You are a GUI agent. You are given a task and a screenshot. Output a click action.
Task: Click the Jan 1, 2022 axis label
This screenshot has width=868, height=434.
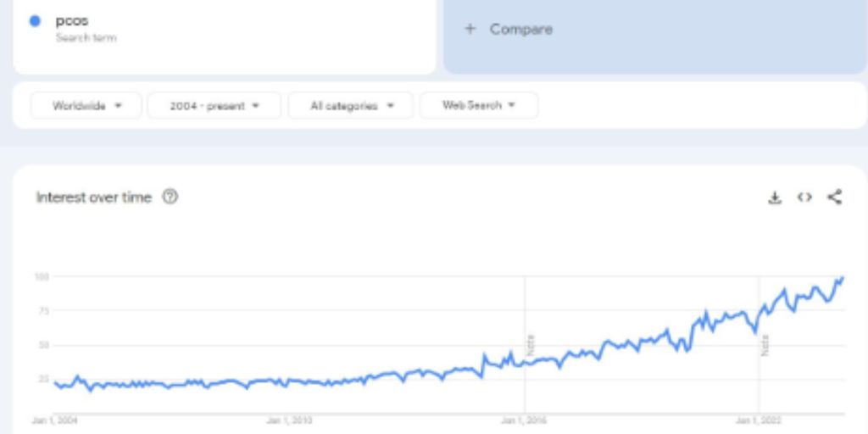click(x=759, y=420)
